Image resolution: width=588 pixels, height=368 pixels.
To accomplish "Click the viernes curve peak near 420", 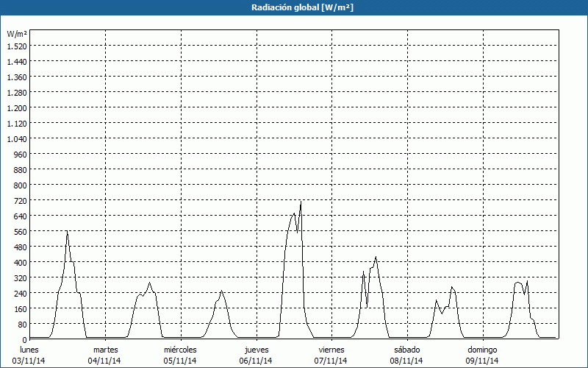I will (x=376, y=258).
